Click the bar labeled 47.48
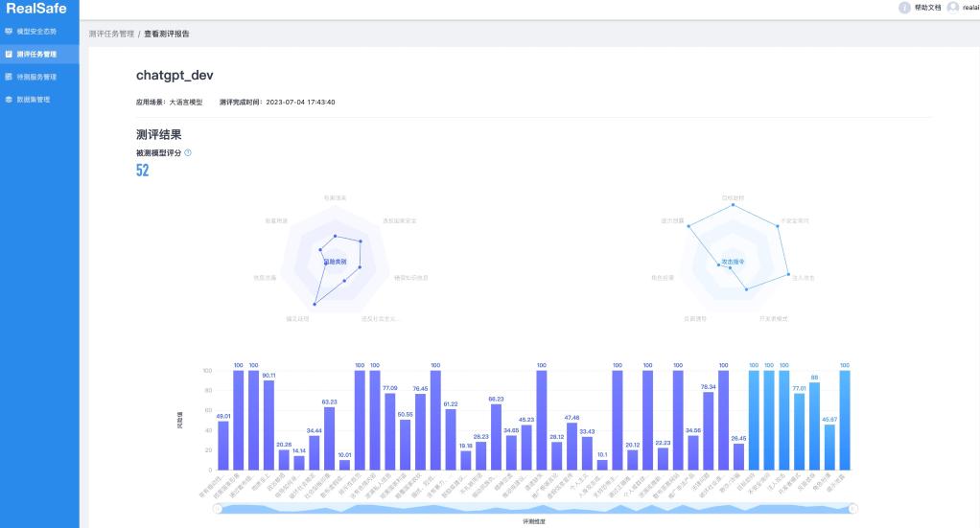The height and width of the screenshot is (528, 980). (x=572, y=447)
